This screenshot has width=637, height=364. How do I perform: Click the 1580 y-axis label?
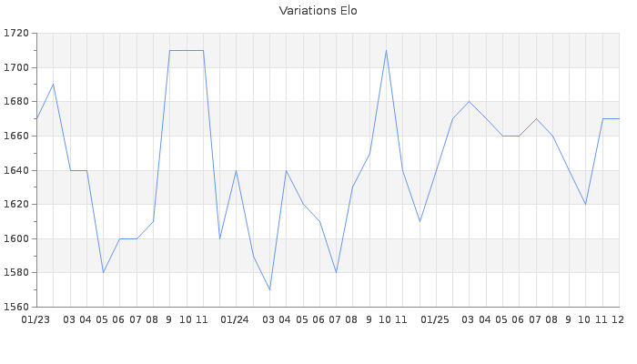pyautogui.click(x=16, y=272)
